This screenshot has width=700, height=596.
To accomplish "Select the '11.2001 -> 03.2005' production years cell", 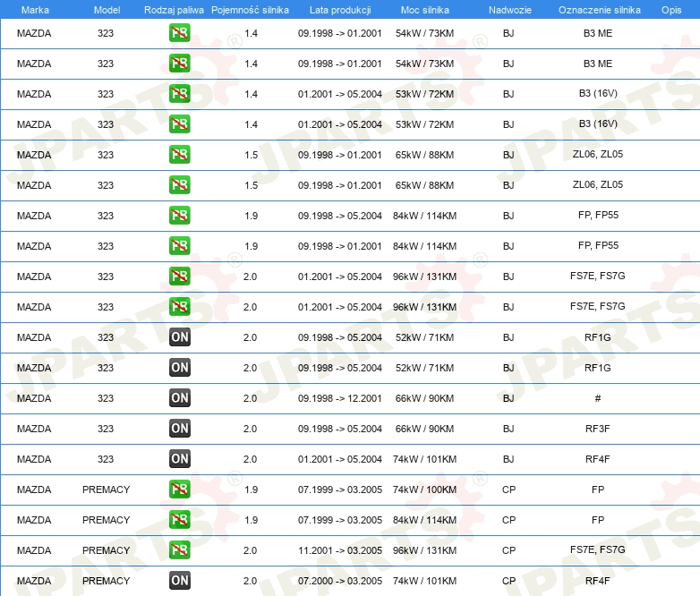I will (x=340, y=550).
